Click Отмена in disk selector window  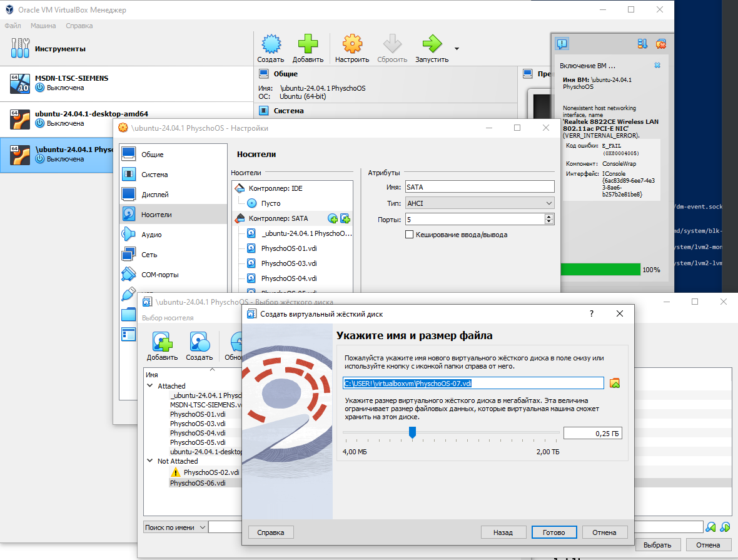pos(708,545)
